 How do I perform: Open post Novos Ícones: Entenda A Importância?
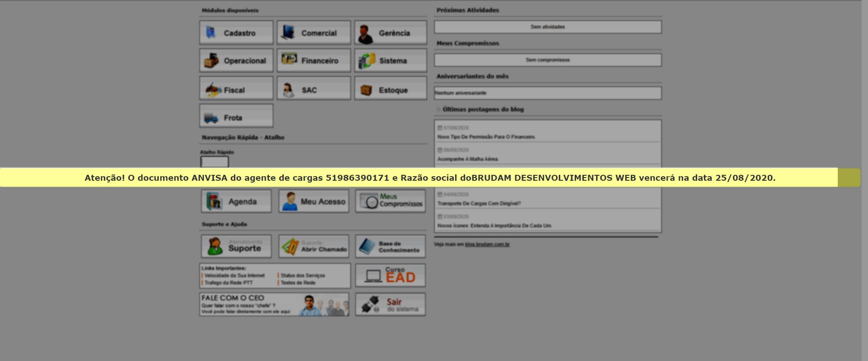tap(495, 226)
